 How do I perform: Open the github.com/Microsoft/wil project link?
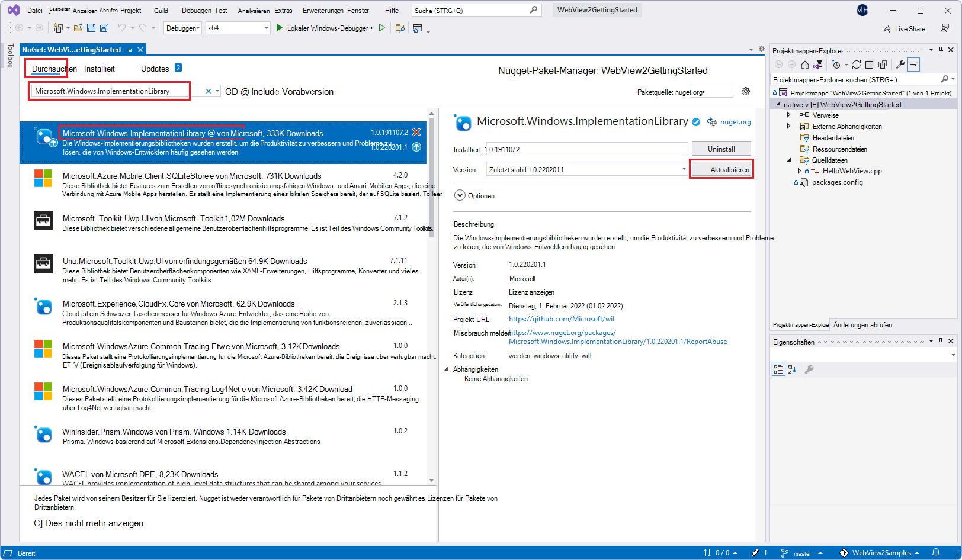click(x=562, y=319)
